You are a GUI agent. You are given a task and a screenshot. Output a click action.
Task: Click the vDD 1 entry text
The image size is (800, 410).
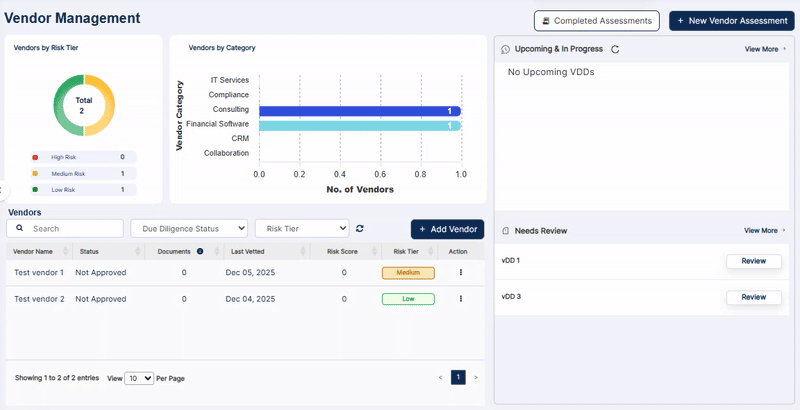[x=511, y=261]
